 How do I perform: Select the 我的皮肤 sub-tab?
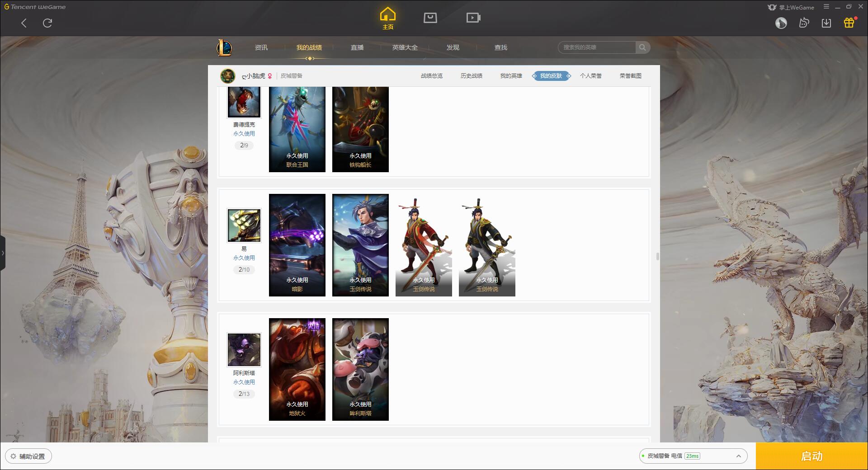(551, 76)
